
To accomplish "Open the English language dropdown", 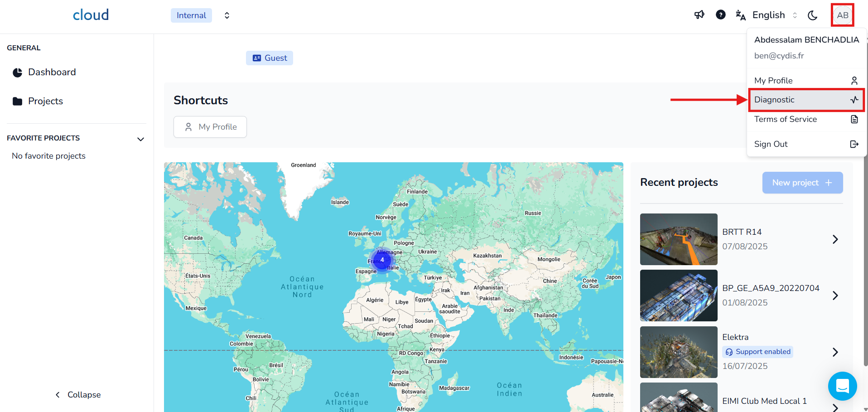I will pos(768,15).
